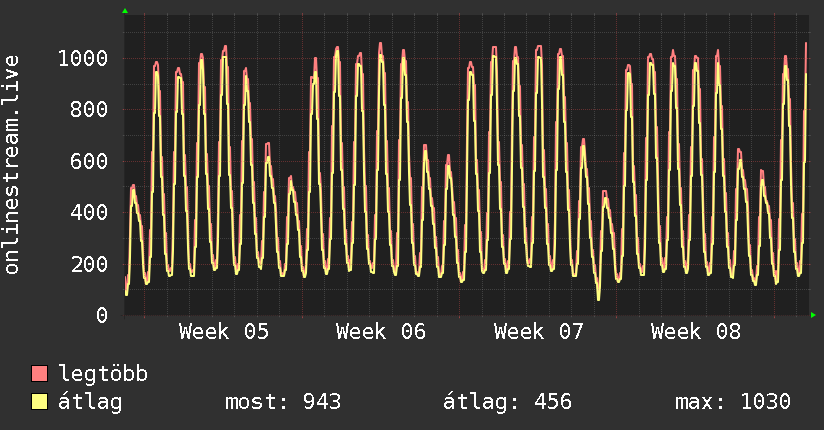Click the 0 y-axis value
This screenshot has width=824, height=430.
pos(102,315)
